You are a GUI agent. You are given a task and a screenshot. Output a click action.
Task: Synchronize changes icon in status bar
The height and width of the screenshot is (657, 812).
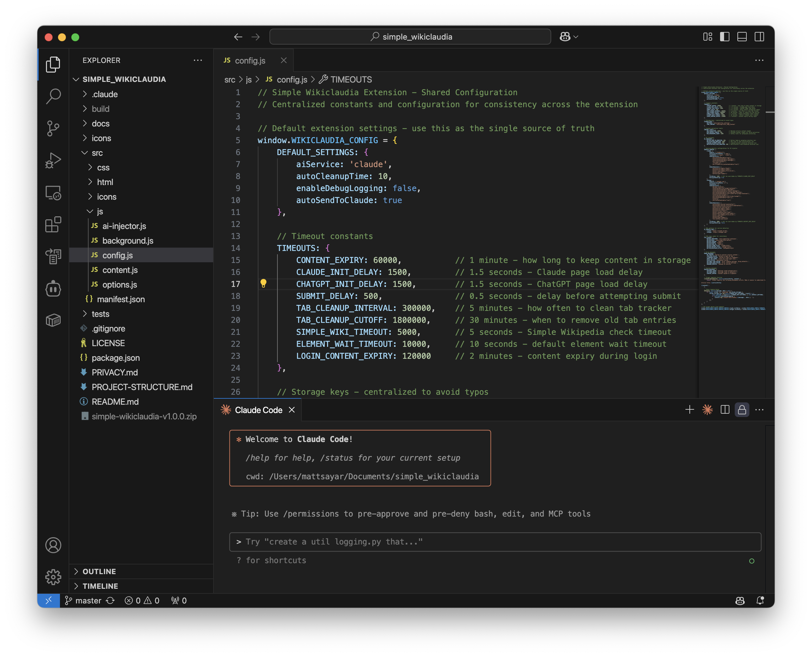pos(110,601)
